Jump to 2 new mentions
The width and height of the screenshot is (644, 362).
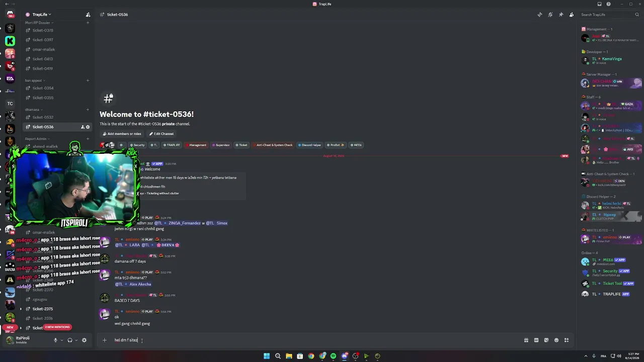click(x=57, y=327)
